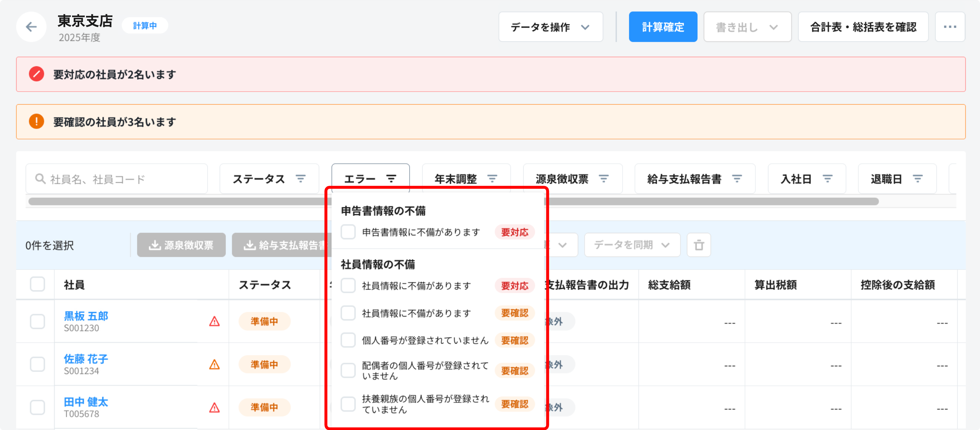The height and width of the screenshot is (430, 980).
Task: Check 申告書情報に不備があります filter option
Action: pos(348,232)
